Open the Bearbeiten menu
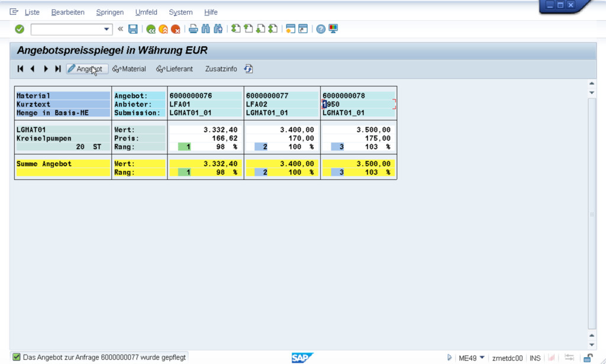606x364 pixels. point(67,12)
